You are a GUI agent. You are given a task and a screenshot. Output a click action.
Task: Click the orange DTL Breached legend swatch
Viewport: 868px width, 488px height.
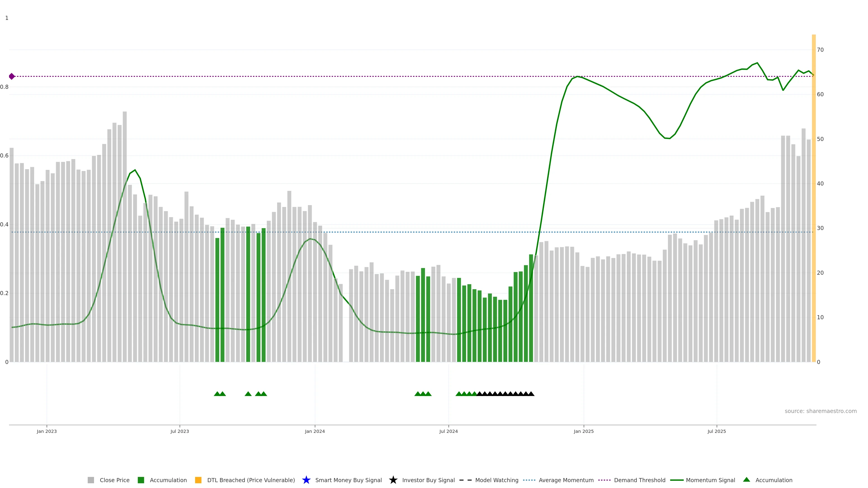[x=198, y=480]
